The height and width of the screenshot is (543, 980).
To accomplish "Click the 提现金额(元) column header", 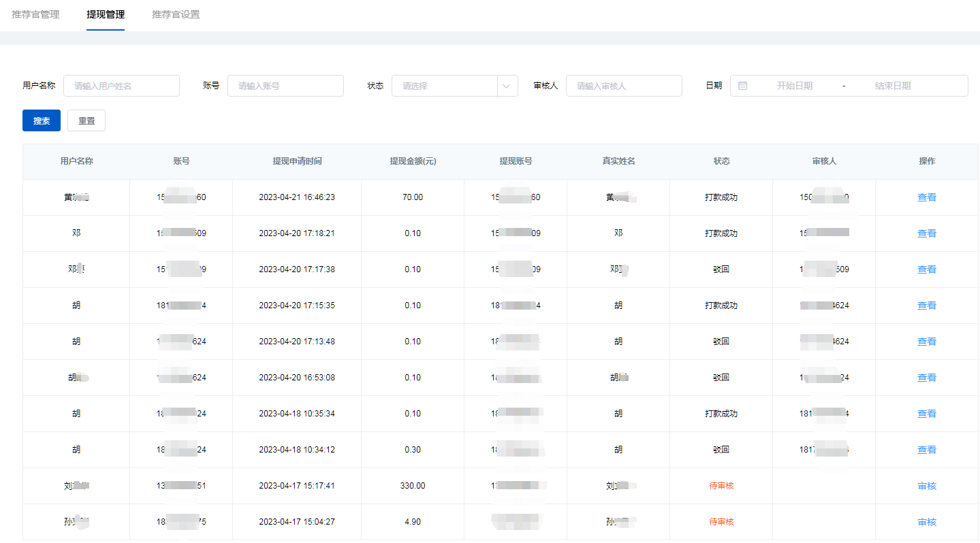I will pos(413,161).
